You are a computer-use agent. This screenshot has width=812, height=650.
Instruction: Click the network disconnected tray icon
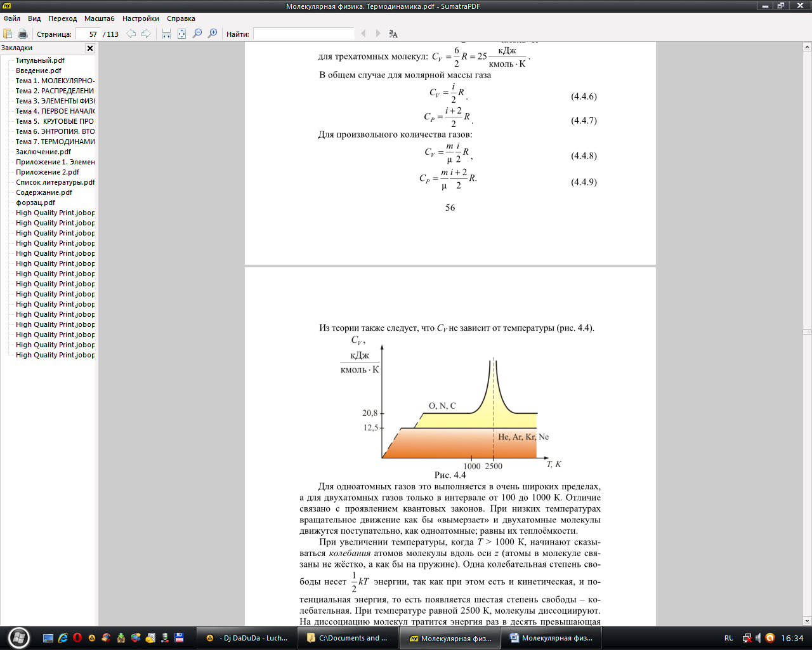click(747, 638)
